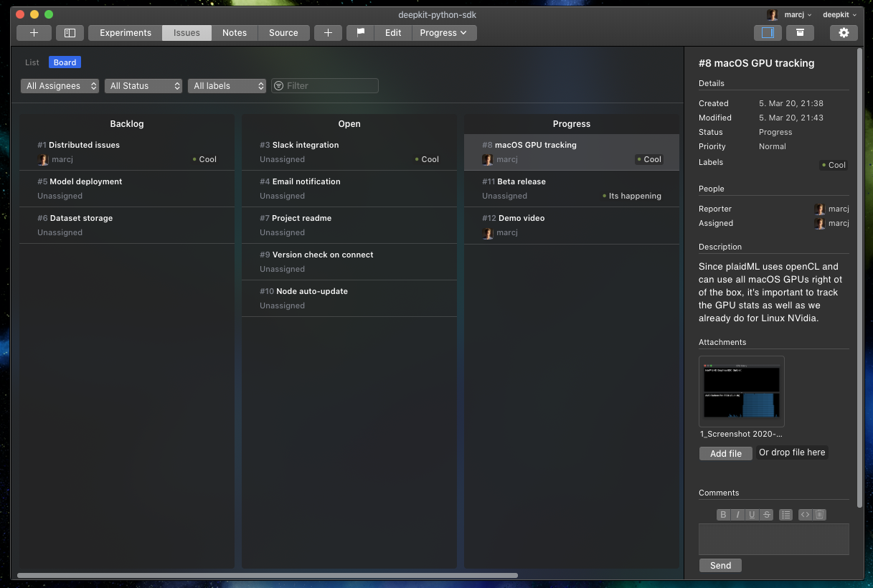Image resolution: width=873 pixels, height=588 pixels.
Task: Click the plus button next to the Source tab
Action: pos(328,33)
